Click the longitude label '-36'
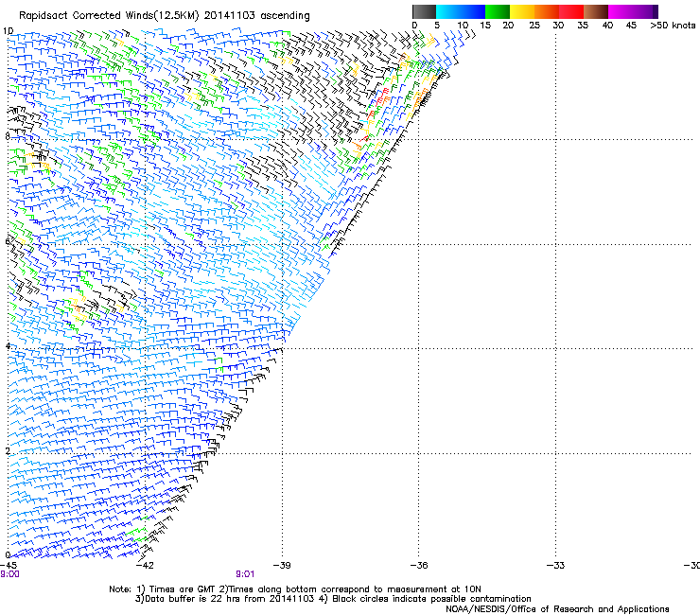The width and height of the screenshot is (700, 615). [x=419, y=565]
